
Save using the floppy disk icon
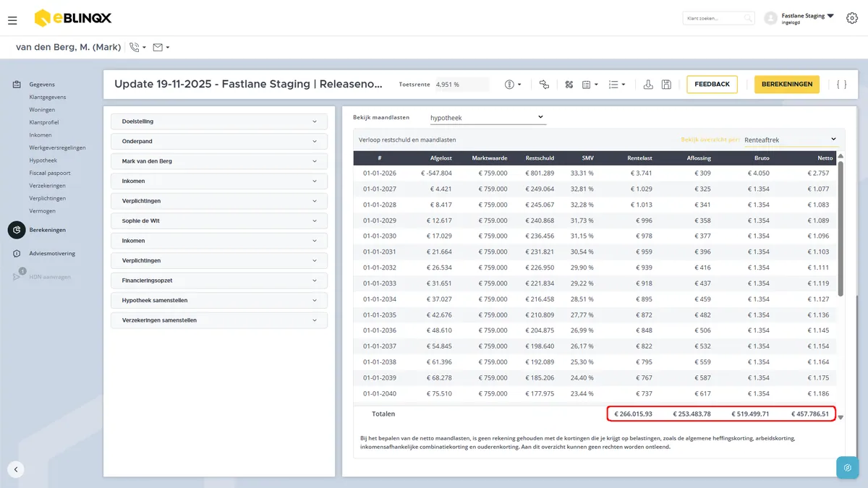coord(666,85)
